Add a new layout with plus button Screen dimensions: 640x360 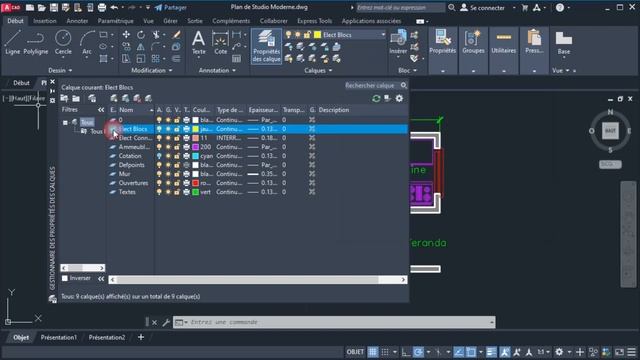(x=141, y=337)
